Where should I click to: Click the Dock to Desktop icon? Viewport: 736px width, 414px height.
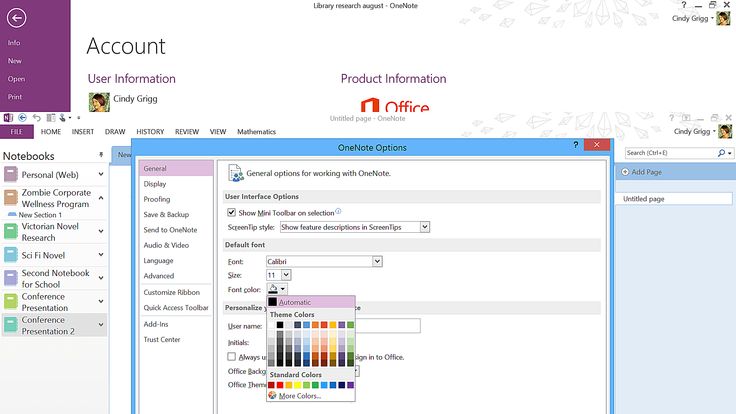[51, 118]
